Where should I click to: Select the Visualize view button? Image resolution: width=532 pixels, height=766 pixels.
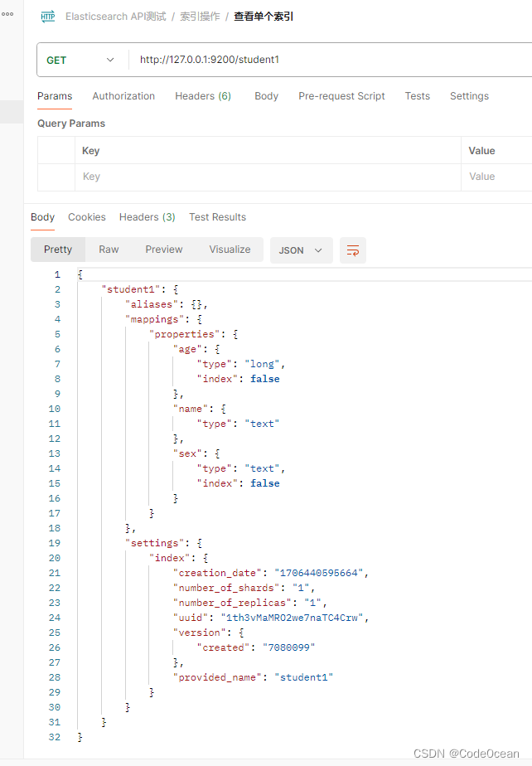click(230, 250)
